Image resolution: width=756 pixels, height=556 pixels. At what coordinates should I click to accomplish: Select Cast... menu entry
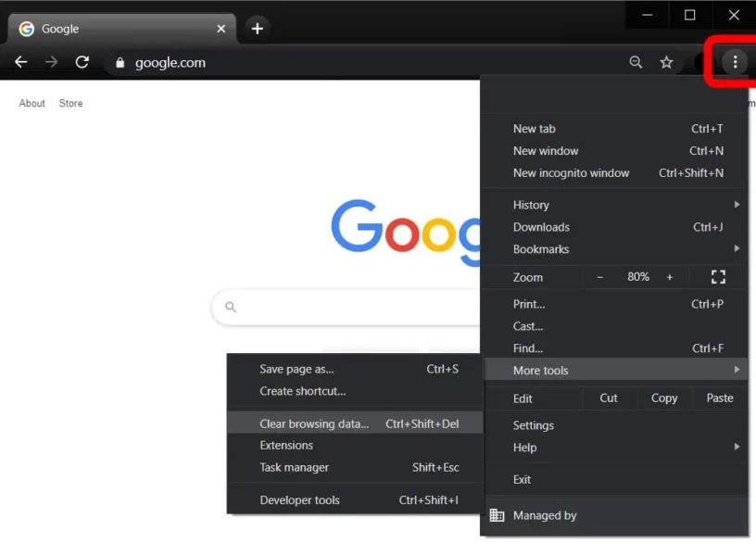tap(615, 326)
